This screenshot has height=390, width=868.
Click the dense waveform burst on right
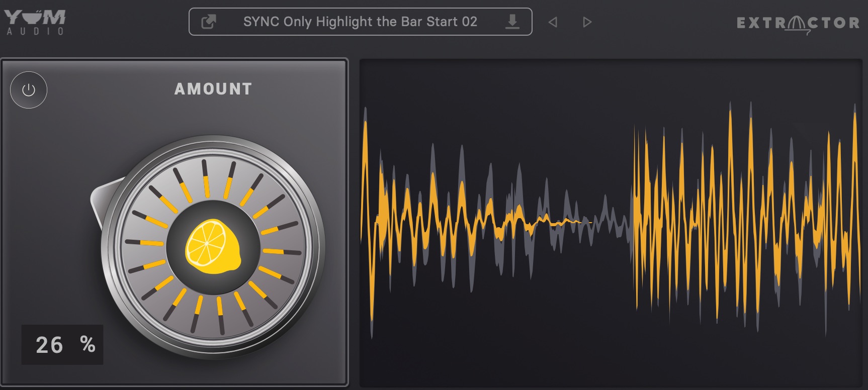744,221
